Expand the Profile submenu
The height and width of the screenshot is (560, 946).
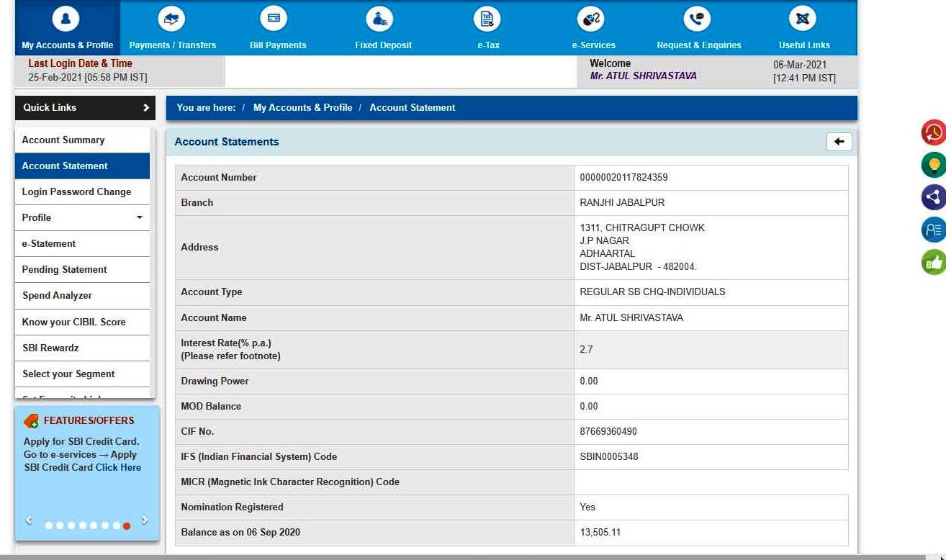pyautogui.click(x=140, y=217)
